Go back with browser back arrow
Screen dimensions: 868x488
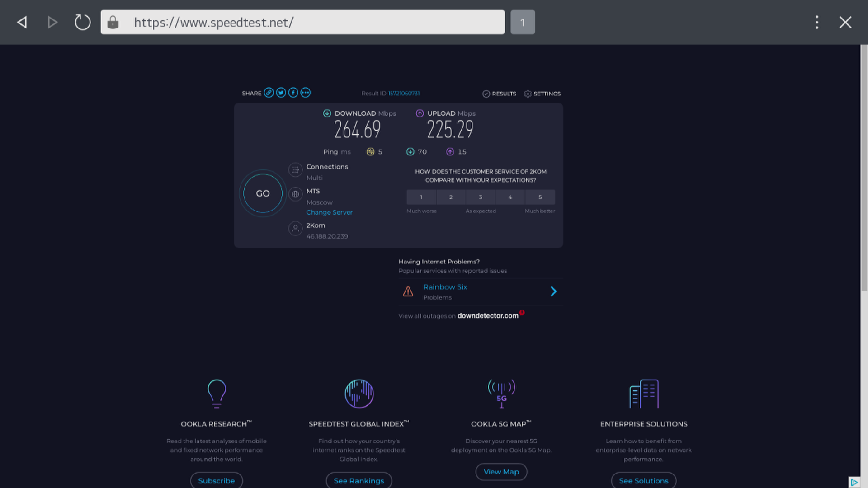(22, 22)
